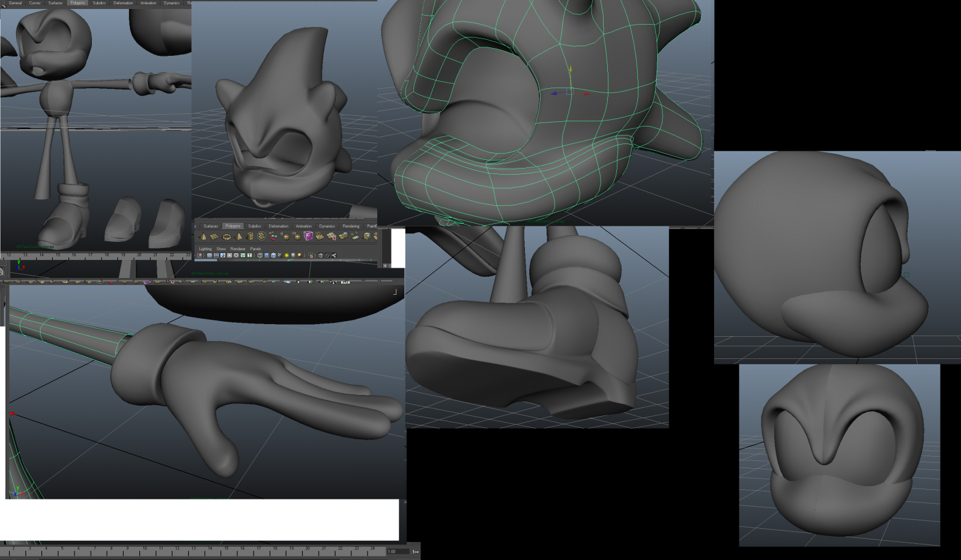The width and height of the screenshot is (961, 560).
Task: Toggle use all lights yellow sphere
Action: 286,255
